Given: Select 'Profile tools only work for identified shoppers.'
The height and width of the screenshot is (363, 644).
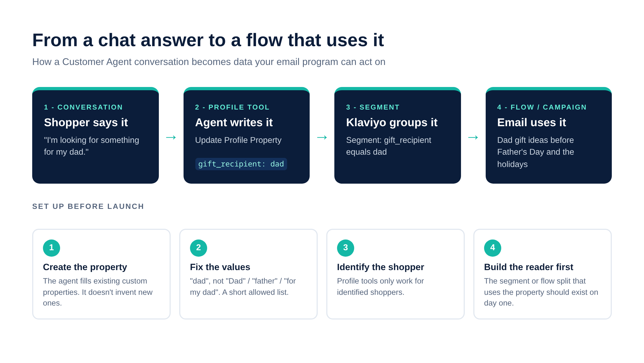Looking at the screenshot, I should click(x=380, y=286).
